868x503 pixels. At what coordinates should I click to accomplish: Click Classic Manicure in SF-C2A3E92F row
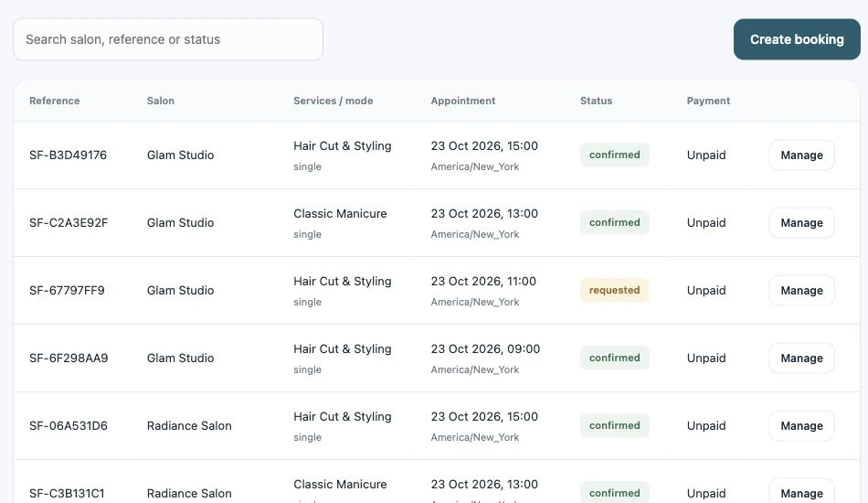tap(340, 213)
